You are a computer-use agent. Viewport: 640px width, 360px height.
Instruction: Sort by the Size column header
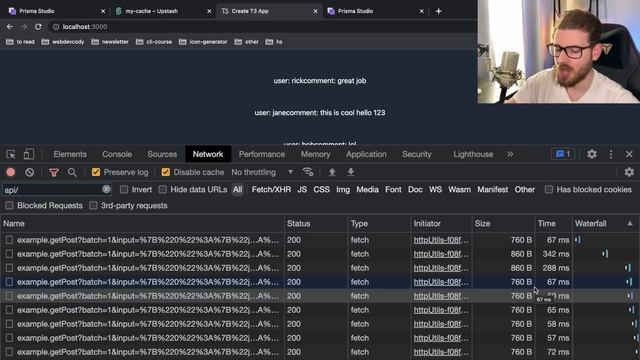point(503,224)
